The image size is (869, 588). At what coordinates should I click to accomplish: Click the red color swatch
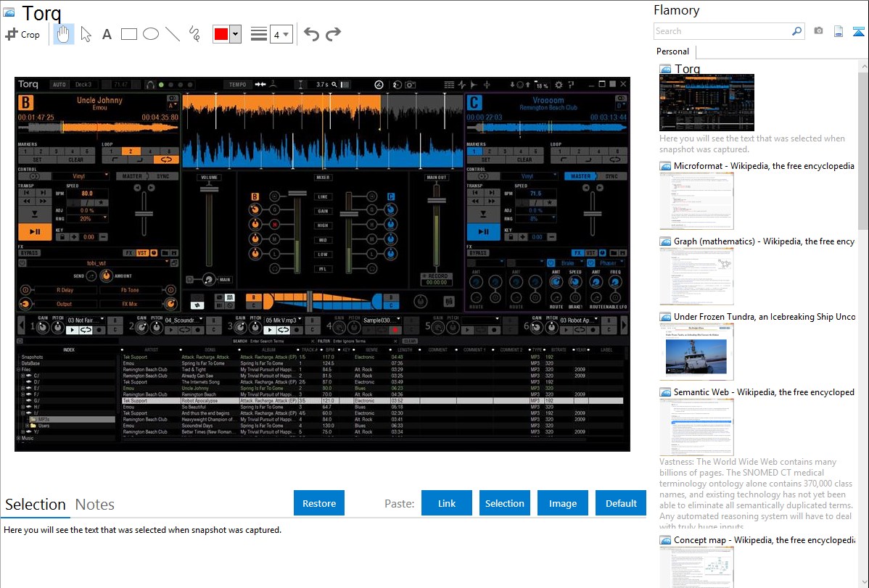tap(221, 34)
